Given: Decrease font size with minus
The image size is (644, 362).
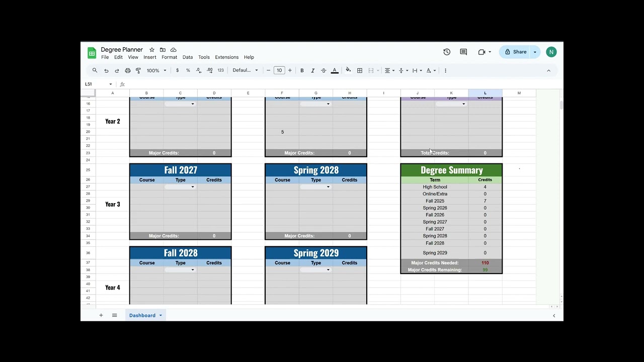Looking at the screenshot, I should pos(268,70).
